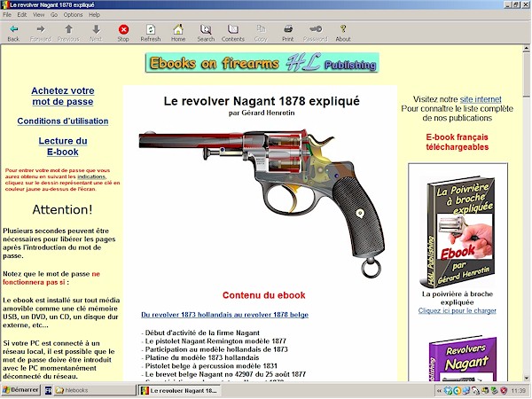The width and height of the screenshot is (532, 399).
Task: Click 'Platine du modèle 1873 hollandais' line
Action: [201, 357]
